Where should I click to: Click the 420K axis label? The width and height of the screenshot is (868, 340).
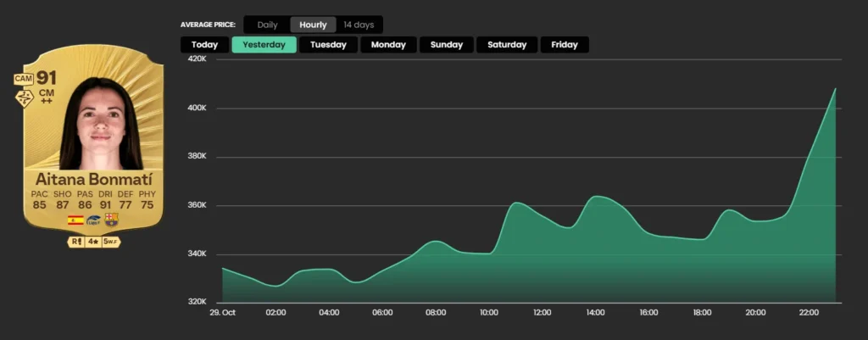click(x=197, y=59)
